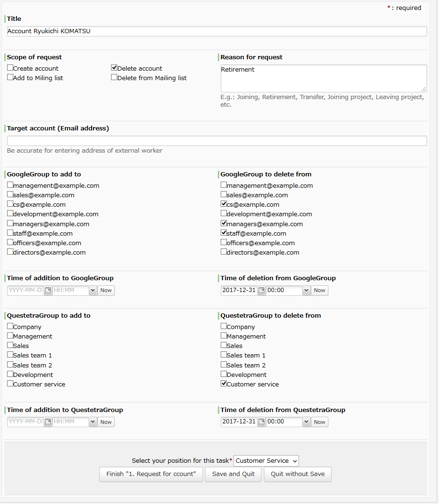Set GoogleGroup deletion time with Now button
The width and height of the screenshot is (439, 504).
[x=319, y=291]
